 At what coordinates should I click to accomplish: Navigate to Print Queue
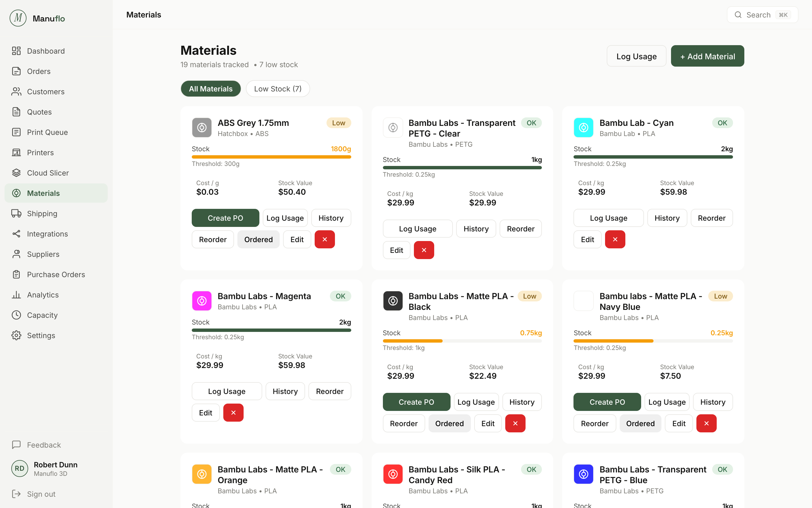56,132
